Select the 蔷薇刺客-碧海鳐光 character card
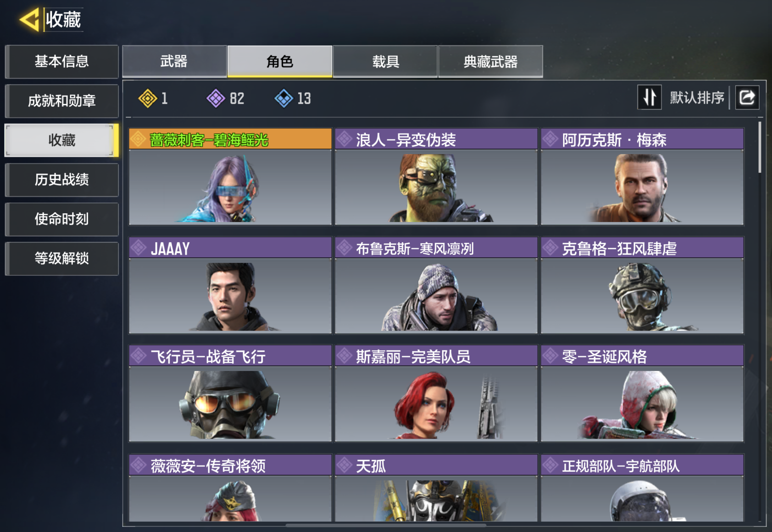Screen dimensions: 772x532 click(230, 177)
